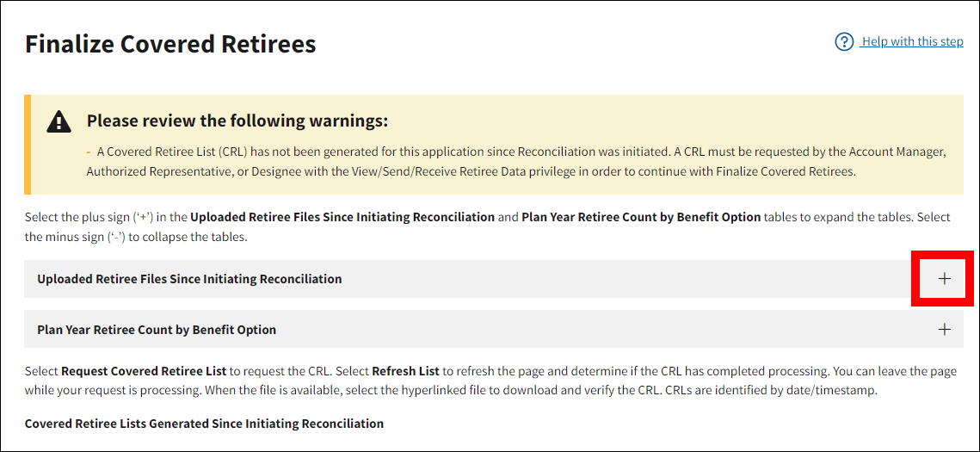
Task: Click 'Uploaded Retiree Files Since Initiating Reconciliation' row title
Action: pos(189,279)
